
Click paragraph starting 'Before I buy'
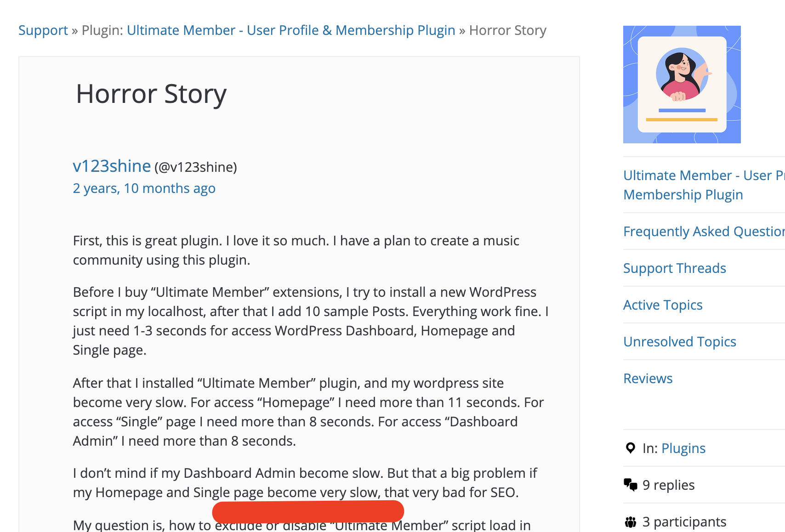311,321
